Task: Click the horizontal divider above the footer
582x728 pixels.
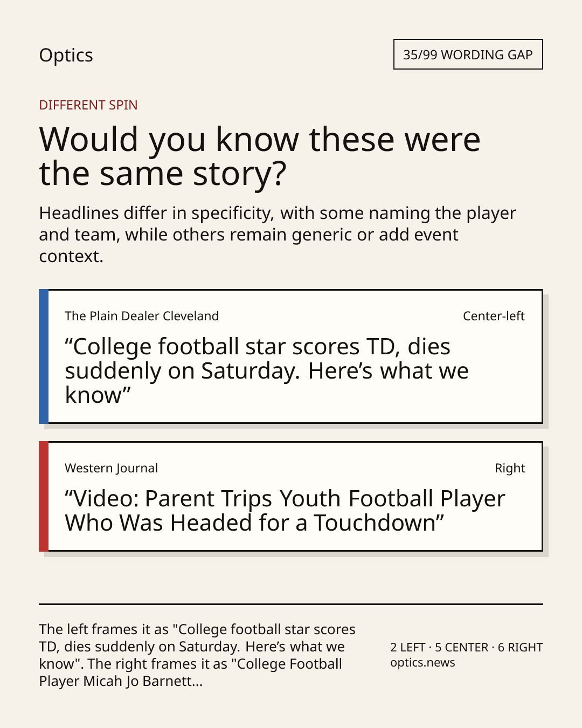Action: point(291,604)
